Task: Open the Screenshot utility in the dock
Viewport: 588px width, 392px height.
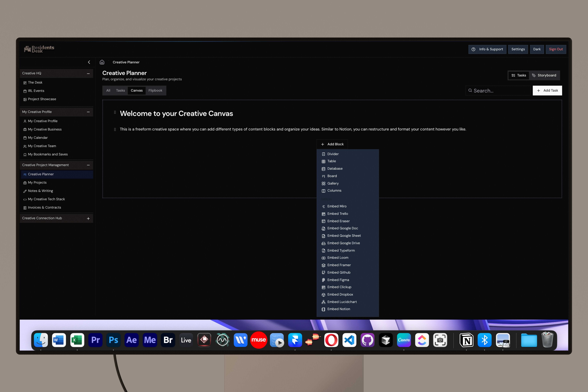Action: click(x=440, y=340)
